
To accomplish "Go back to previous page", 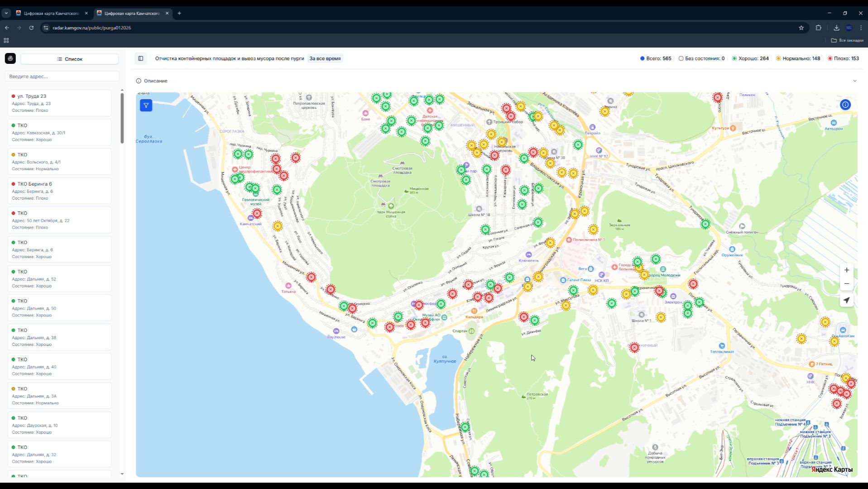I will click(x=7, y=28).
